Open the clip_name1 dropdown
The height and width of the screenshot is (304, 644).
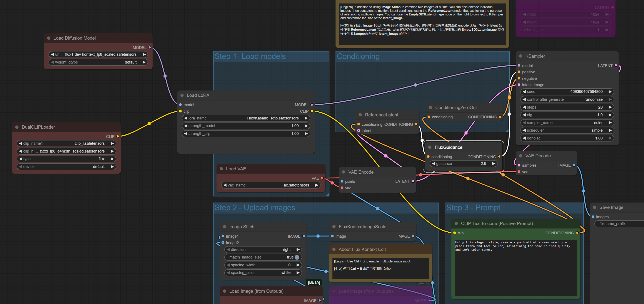[x=66, y=144]
